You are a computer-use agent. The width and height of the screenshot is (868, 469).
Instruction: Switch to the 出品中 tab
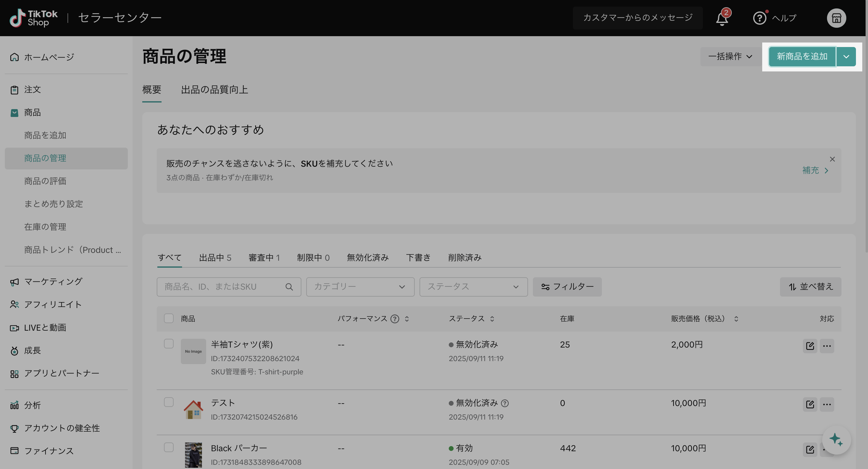(x=215, y=258)
